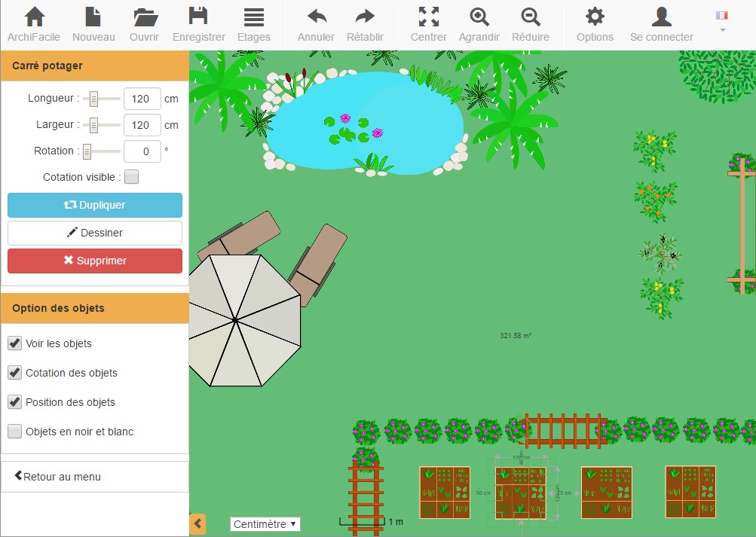Disable the Voir les objets checkbox

click(14, 343)
